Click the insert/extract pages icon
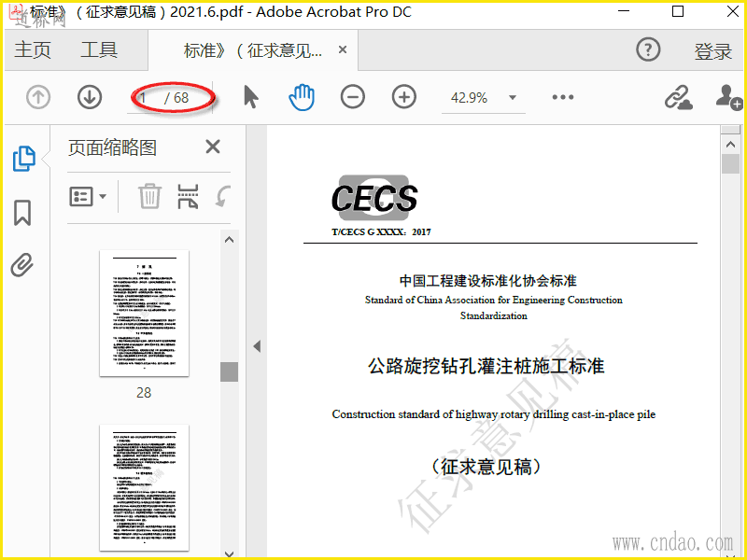Screen dimensions: 747x560 pos(189,196)
